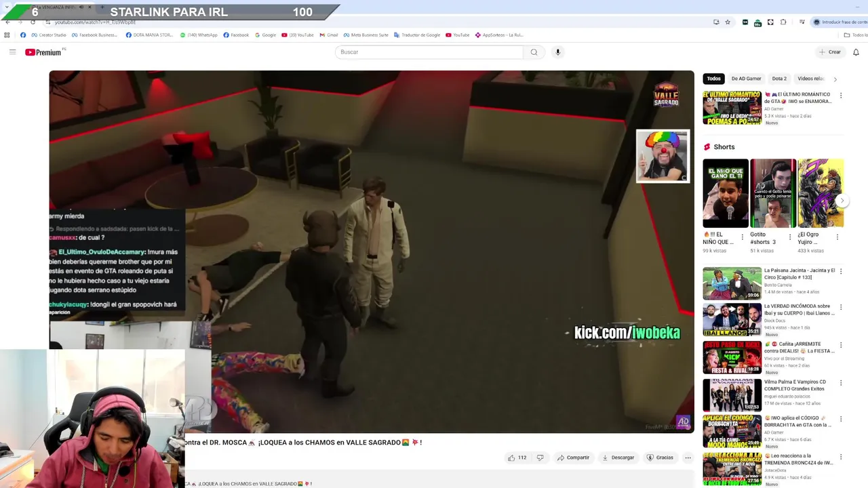The height and width of the screenshot is (488, 868).
Task: Click the search magnifier button
Action: [534, 52]
